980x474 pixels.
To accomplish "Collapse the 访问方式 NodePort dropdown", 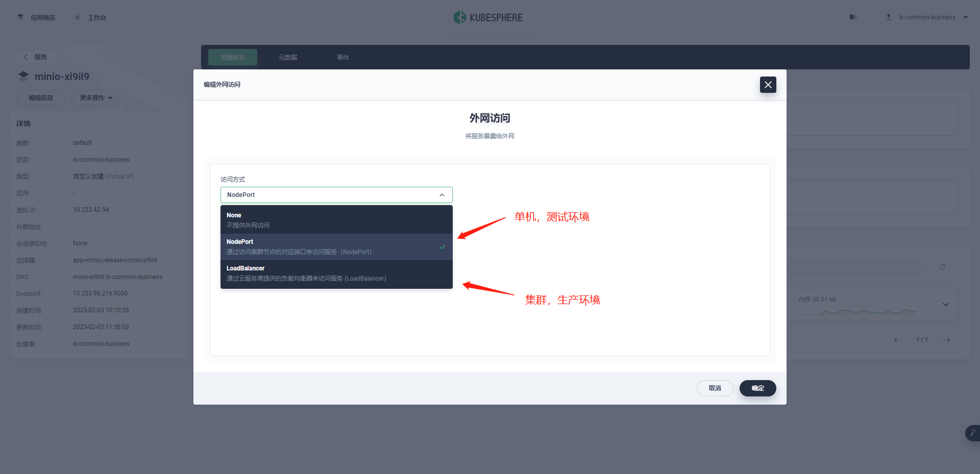I will (442, 194).
